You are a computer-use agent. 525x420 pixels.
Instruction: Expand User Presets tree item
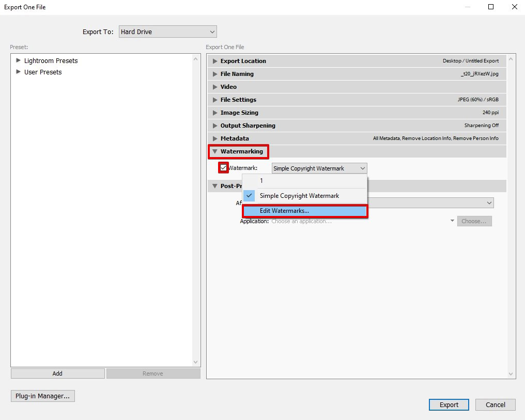19,72
